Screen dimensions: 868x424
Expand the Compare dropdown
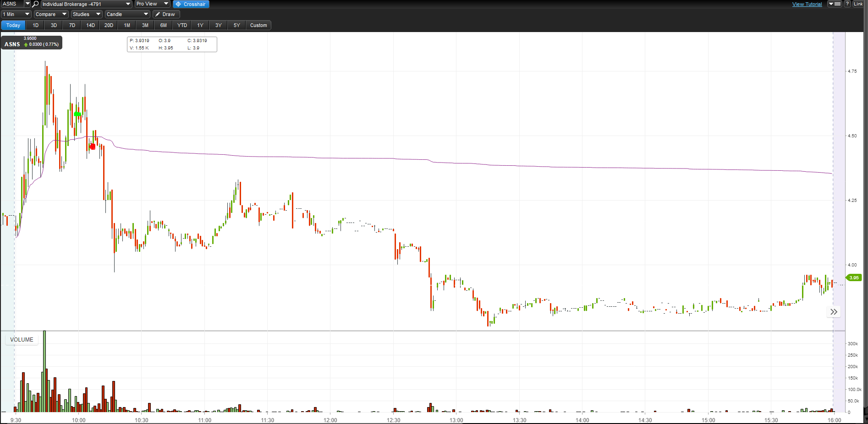[51, 14]
